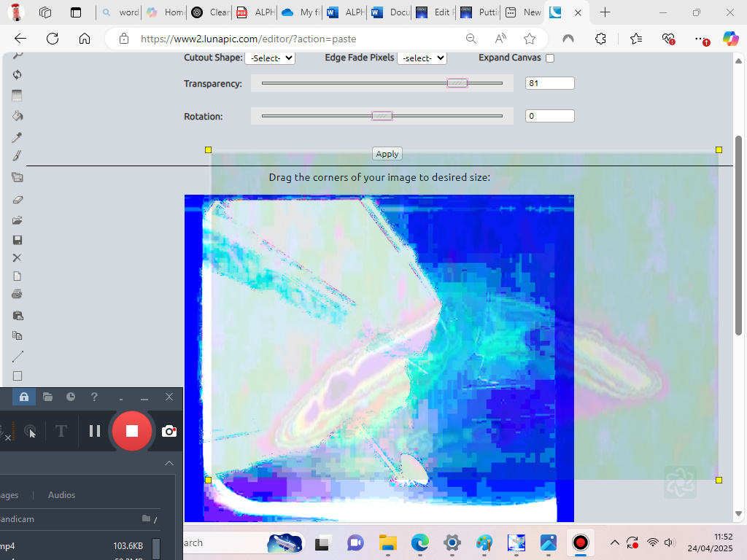This screenshot has height=560, width=747.
Task: Click the floppy disk save icon
Action: (18, 240)
